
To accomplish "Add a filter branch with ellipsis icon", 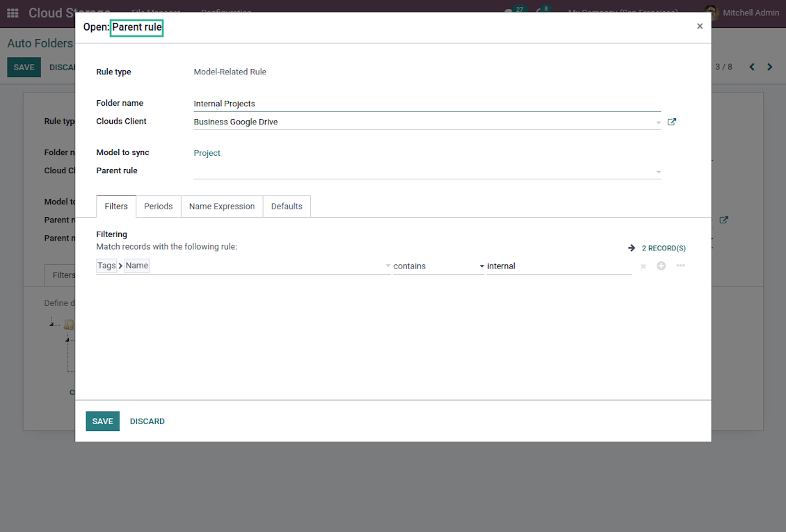I will point(680,266).
